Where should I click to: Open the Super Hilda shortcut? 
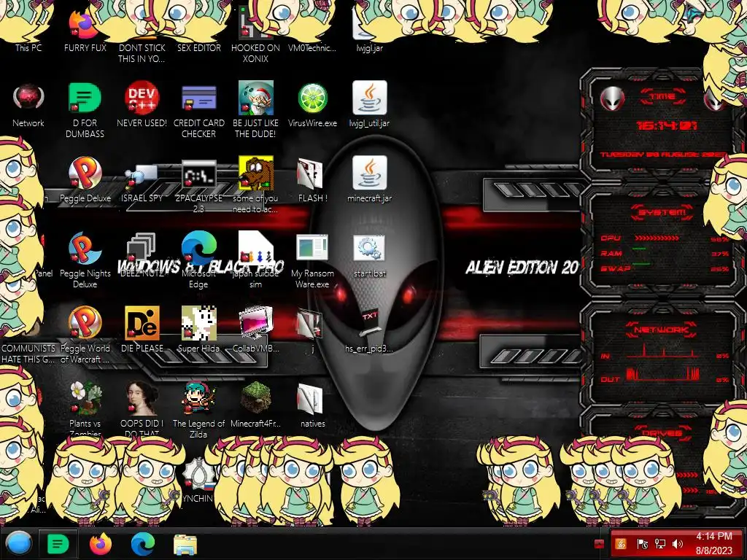click(x=198, y=330)
